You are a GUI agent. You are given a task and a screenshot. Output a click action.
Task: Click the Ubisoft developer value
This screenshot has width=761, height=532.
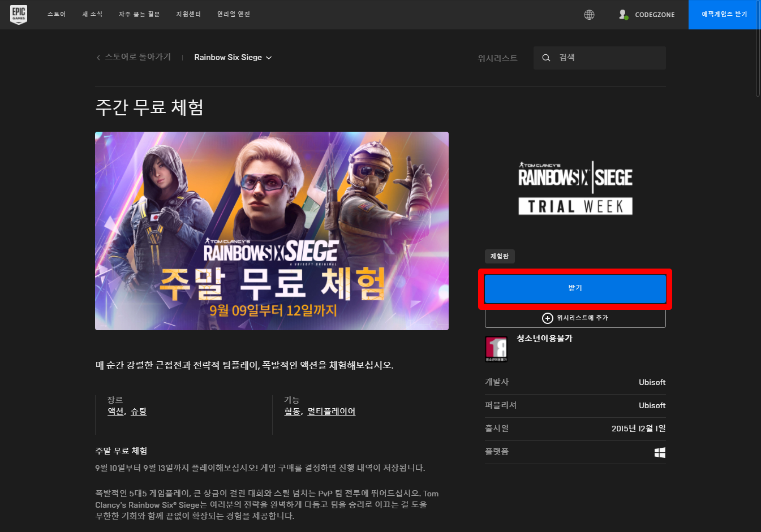[x=652, y=382]
